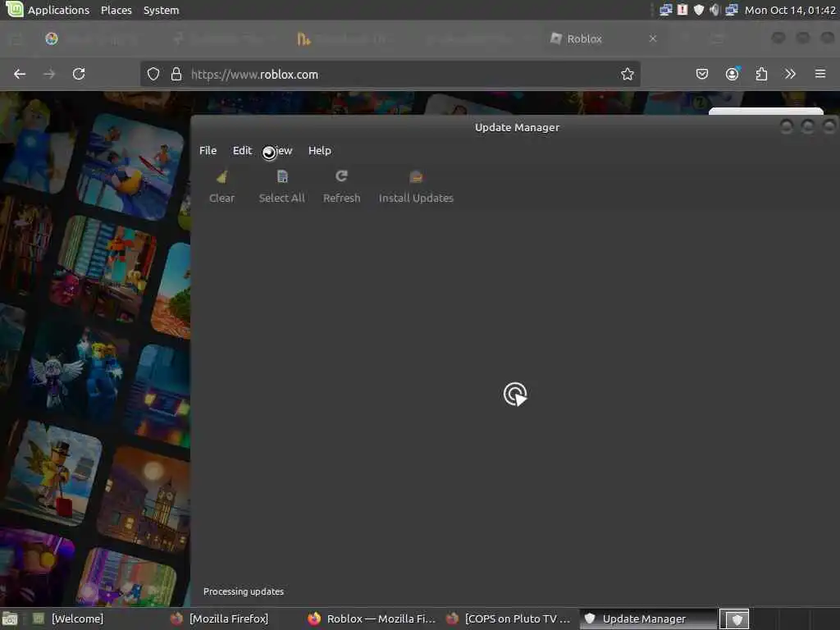The height and width of the screenshot is (630, 840).
Task: Click the Clear broom icon in Update Manager
Action: 221,177
